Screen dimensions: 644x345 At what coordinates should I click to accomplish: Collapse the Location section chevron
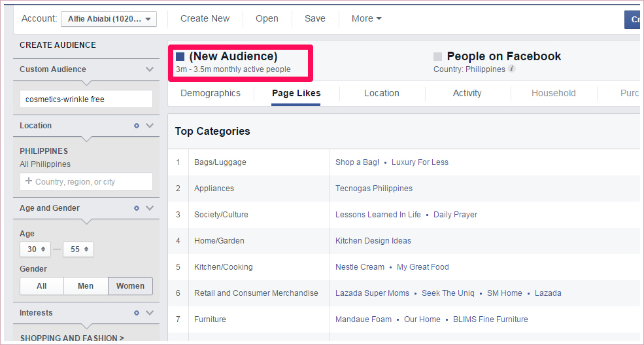(150, 126)
